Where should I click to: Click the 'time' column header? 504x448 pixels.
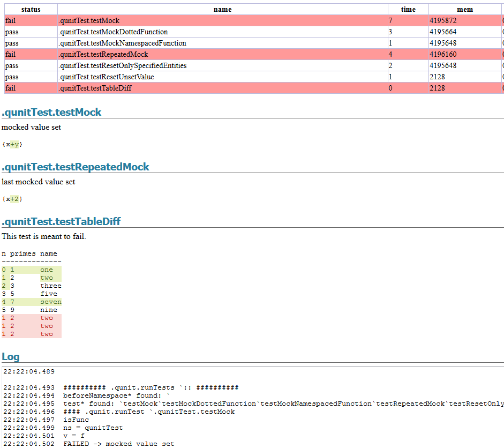408,9
